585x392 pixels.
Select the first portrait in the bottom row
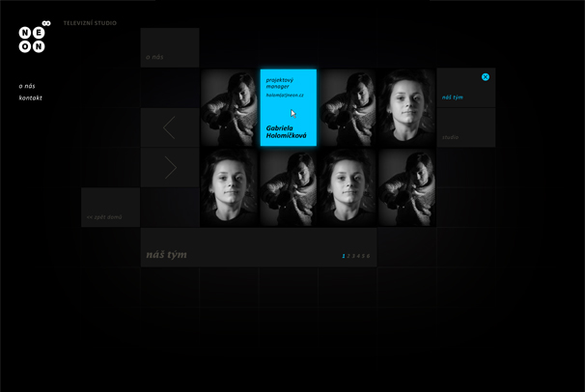pyautogui.click(x=229, y=187)
